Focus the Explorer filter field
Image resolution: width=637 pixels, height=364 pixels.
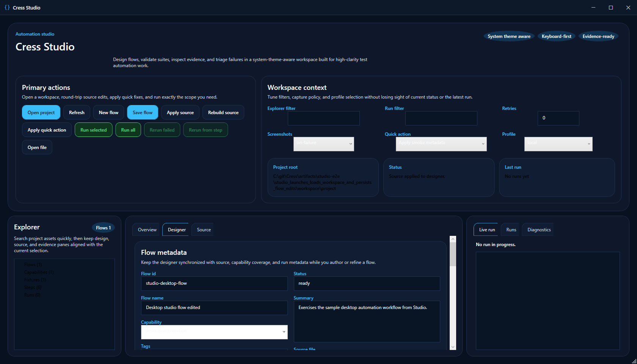click(324, 118)
